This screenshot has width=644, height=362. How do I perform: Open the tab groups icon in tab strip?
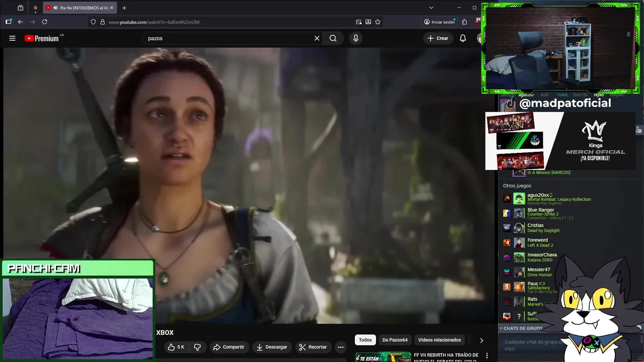21,8
